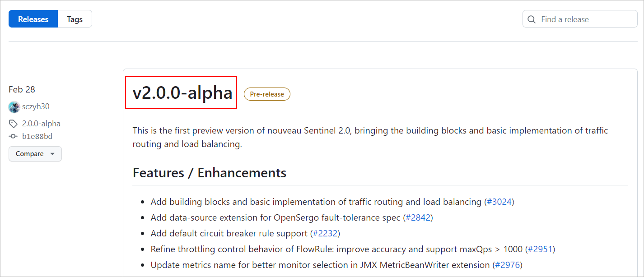Screen dimensions: 644x277
Task: Open the 2.0.0-alpha tag link
Action: [41, 124]
